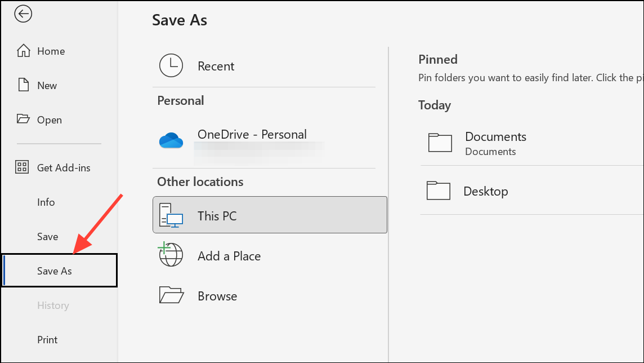Screen dimensions: 644x363
Task: Choose Browse to pick a save location
Action: (217, 295)
